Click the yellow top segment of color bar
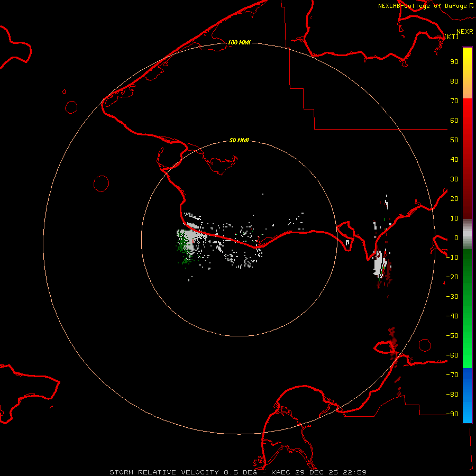This screenshot has width=476, height=476. pos(467,73)
